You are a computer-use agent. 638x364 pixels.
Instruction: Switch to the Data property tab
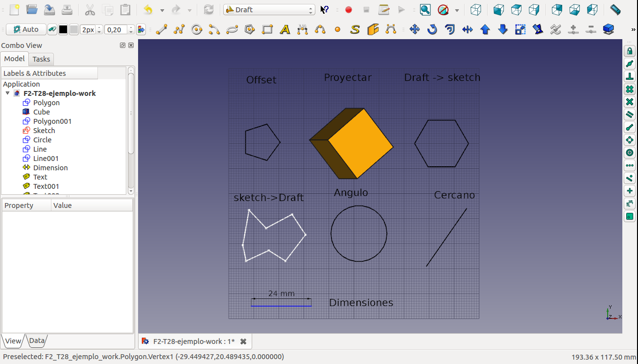(37, 341)
